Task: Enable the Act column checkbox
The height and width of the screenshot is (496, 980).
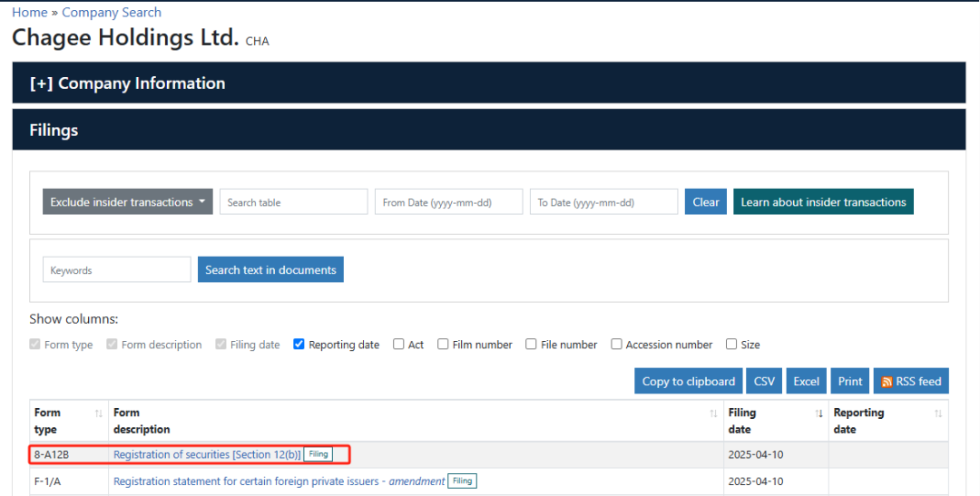Action: (398, 345)
